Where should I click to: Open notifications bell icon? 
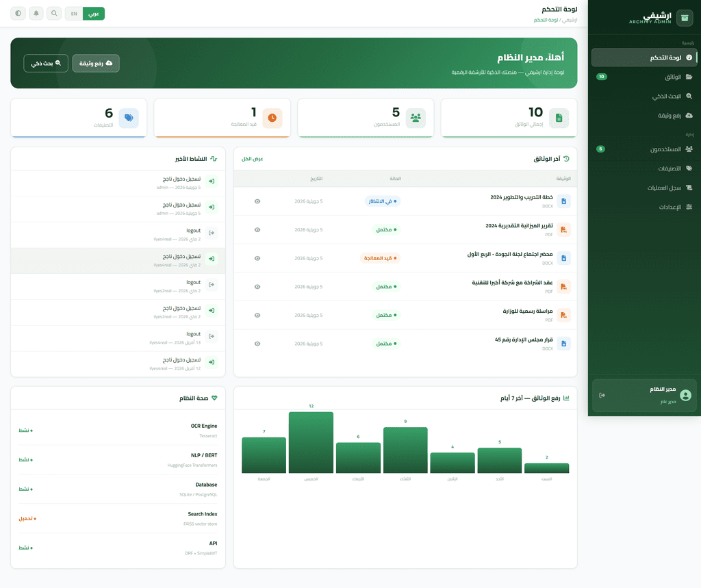tap(36, 14)
